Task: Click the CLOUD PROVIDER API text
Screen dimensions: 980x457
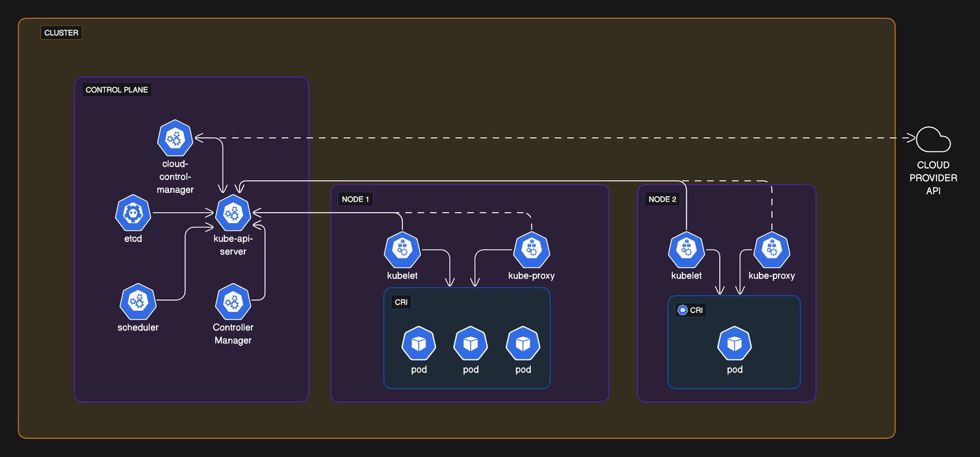Action: (x=933, y=178)
